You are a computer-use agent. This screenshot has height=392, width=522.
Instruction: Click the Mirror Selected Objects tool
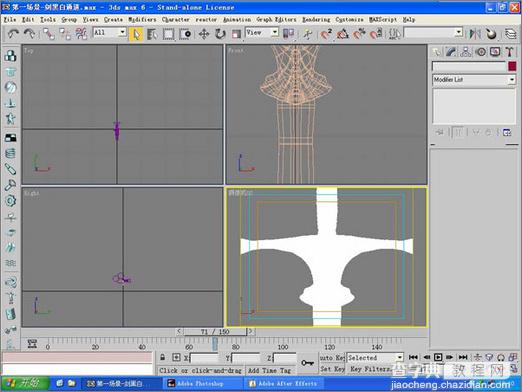475,34
